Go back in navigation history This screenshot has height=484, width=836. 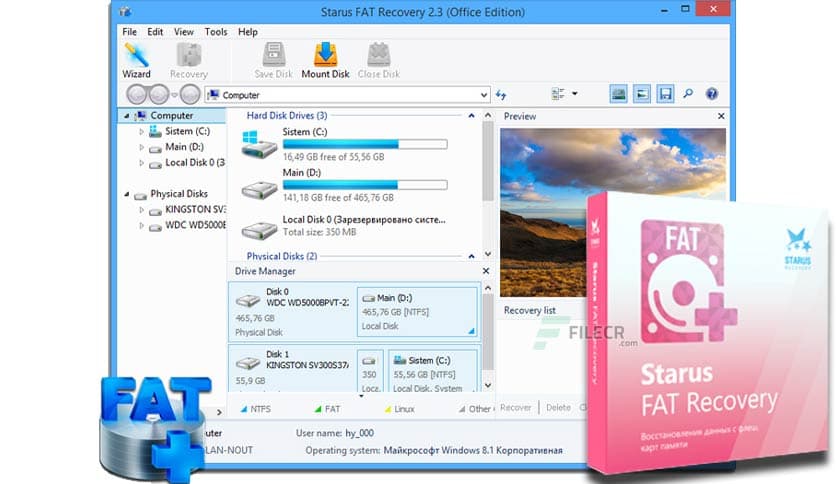pos(136,94)
